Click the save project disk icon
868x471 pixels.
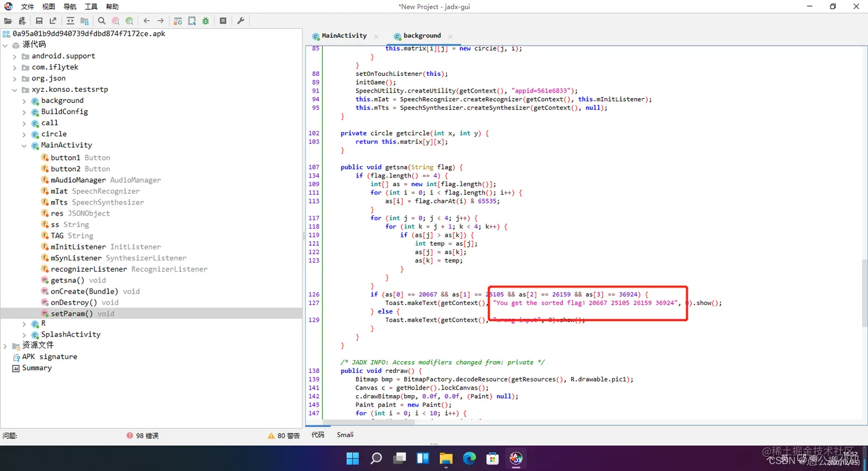(x=39, y=21)
